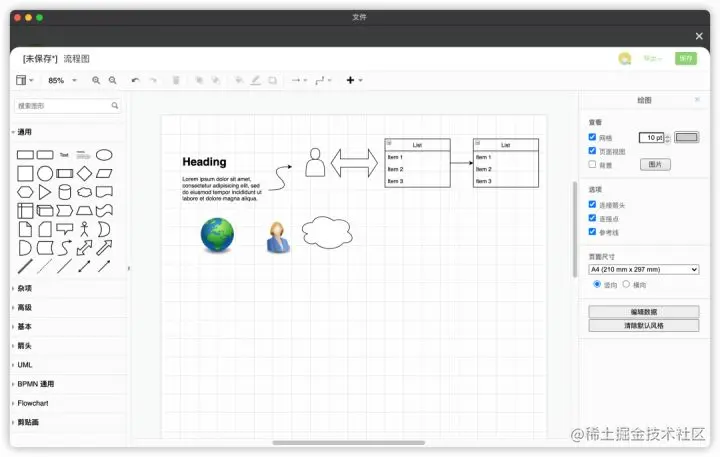Close the 绘图 format panel
This screenshot has height=457, width=720.
pyautogui.click(x=697, y=100)
